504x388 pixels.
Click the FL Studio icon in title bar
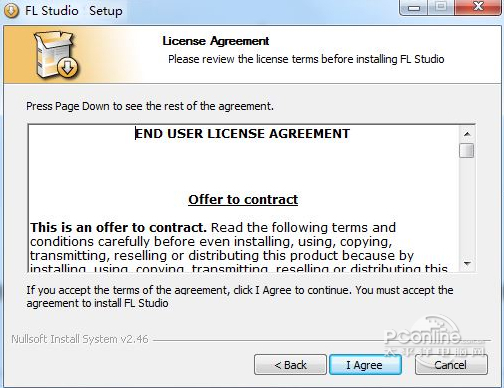coord(11,10)
